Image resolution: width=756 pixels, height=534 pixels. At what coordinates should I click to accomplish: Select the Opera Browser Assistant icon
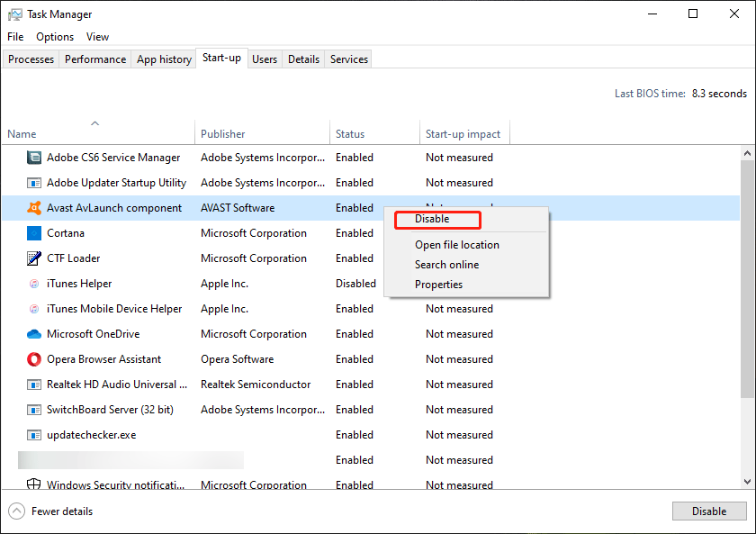tap(33, 358)
